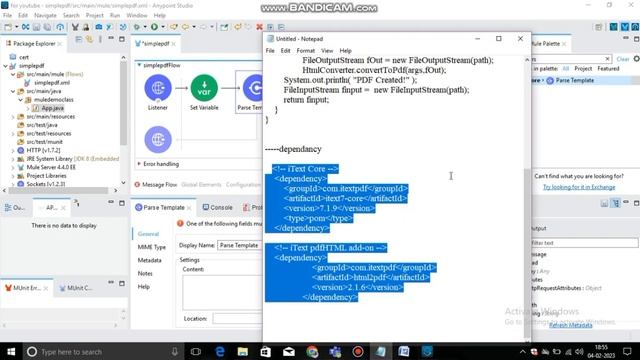
Task: Select the simplepdf editor tab
Action: (156, 43)
